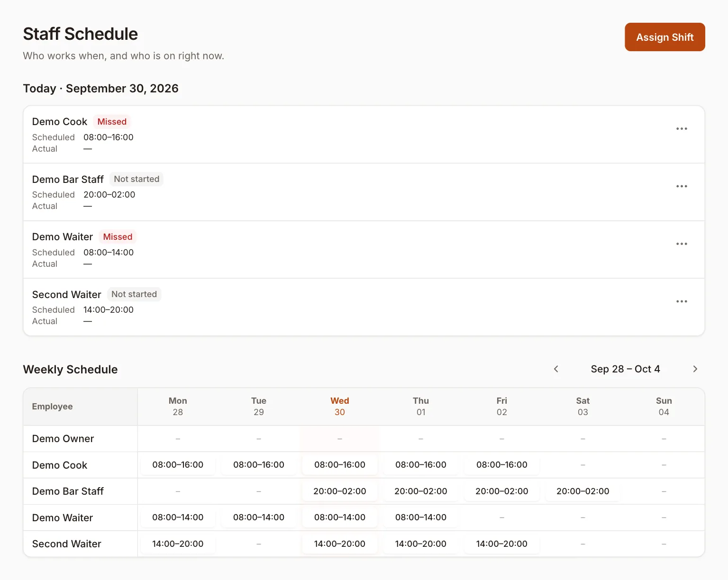The width and height of the screenshot is (728, 580).
Task: Open Demo Bar Staff's Friday 20:00–02:00 shift
Action: (502, 491)
